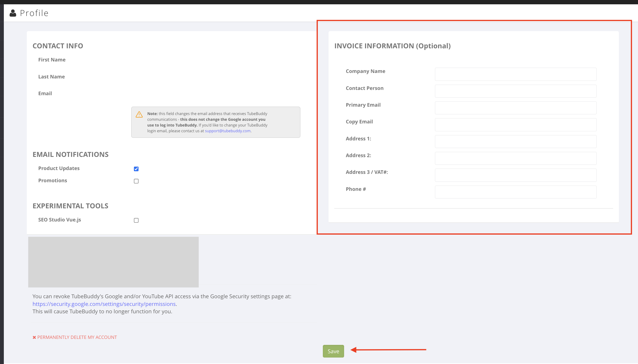The height and width of the screenshot is (364, 638).
Task: Select the Address 1 input field
Action: (x=516, y=142)
